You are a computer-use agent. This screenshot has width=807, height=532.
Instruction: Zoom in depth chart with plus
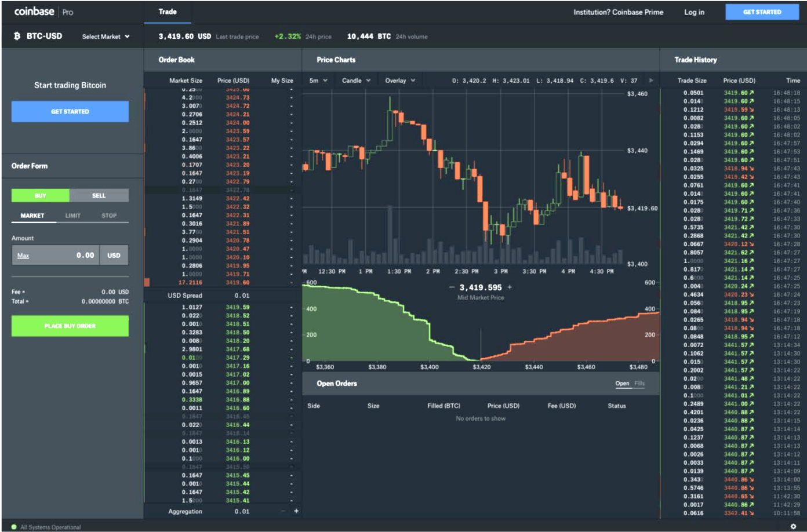510,287
